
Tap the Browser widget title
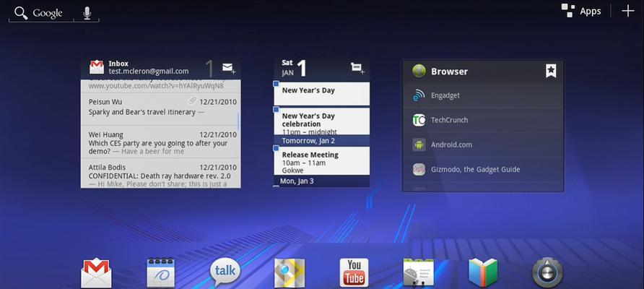pos(449,71)
